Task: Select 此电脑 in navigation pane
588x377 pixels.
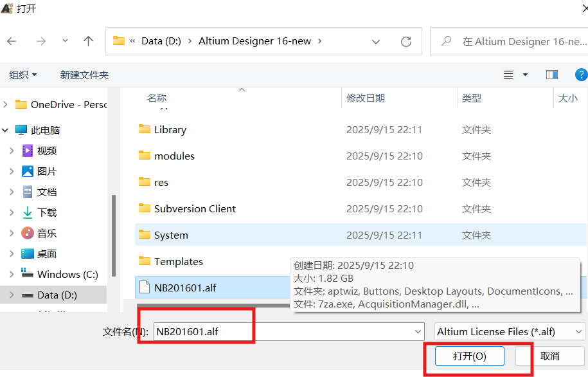Action: coord(37,131)
